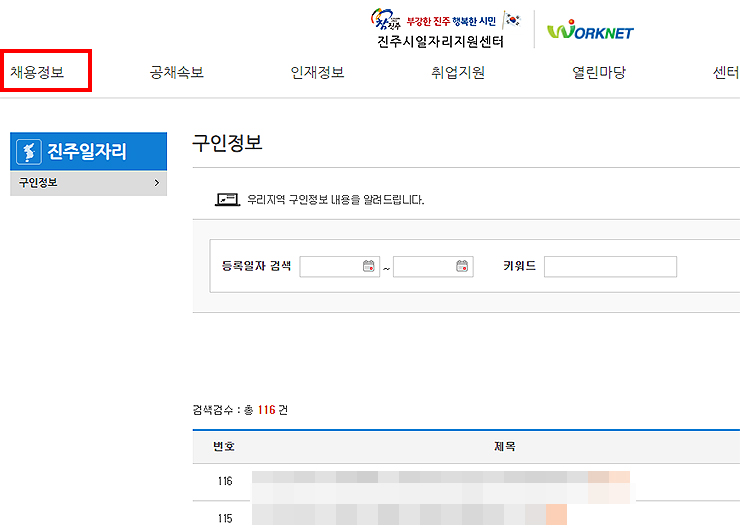Click the 번호 column header
The height and width of the screenshot is (531, 740).
(x=224, y=446)
